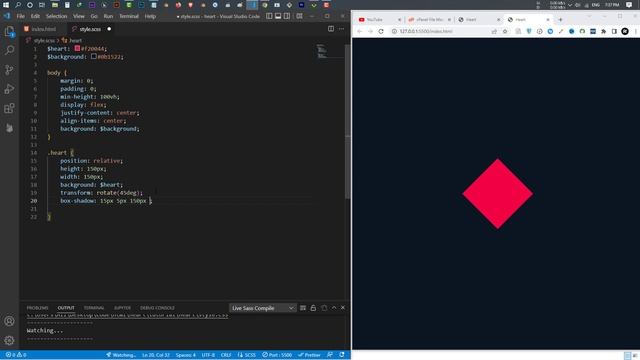Viewport: 640px width, 360px height.
Task: Click the unsaved dot on style.scss tab
Action: point(109,29)
